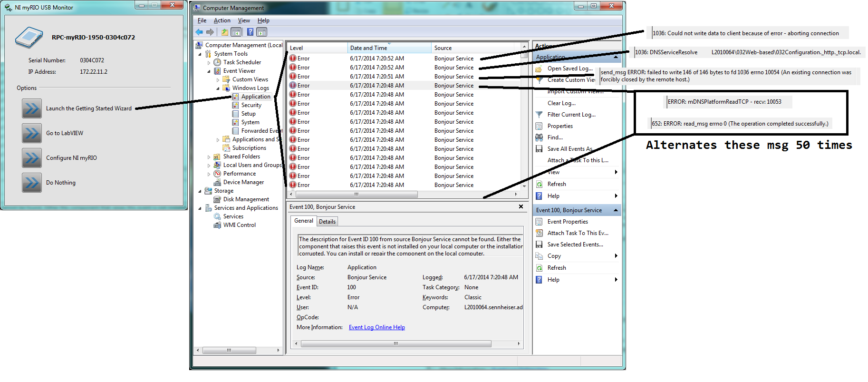Viewport: 868px width, 382px height.
Task: Click the Performance icon in tree
Action: [x=217, y=174]
